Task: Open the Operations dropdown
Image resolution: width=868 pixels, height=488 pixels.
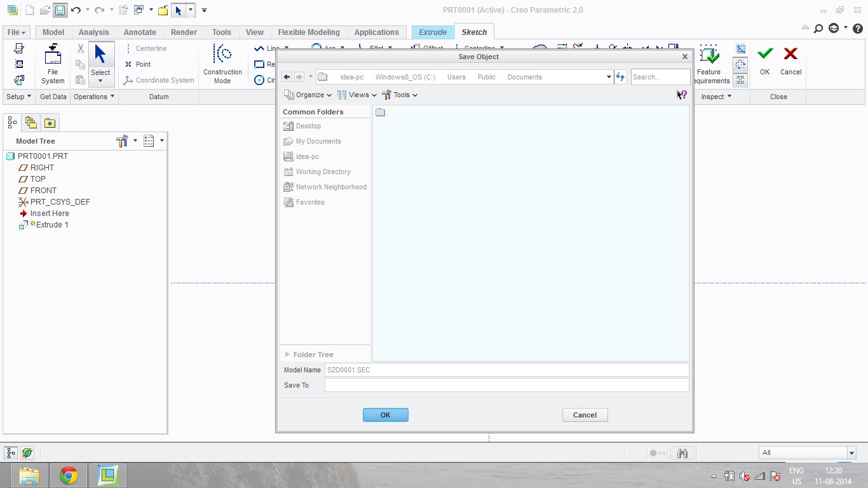Action: [x=93, y=97]
